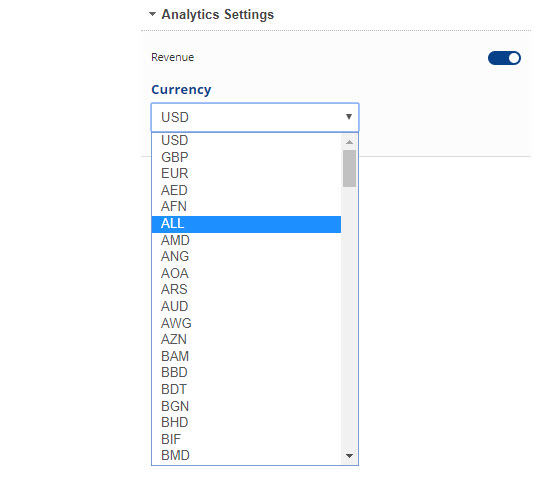Choose AMD in the dropdown list
Viewport: 540px width, 477px height.
click(246, 240)
